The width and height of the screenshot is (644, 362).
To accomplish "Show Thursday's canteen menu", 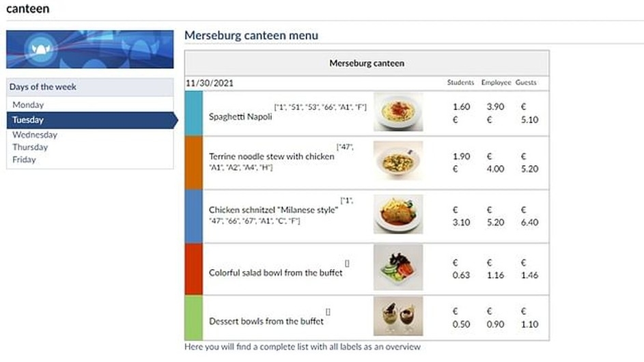I will (x=30, y=147).
